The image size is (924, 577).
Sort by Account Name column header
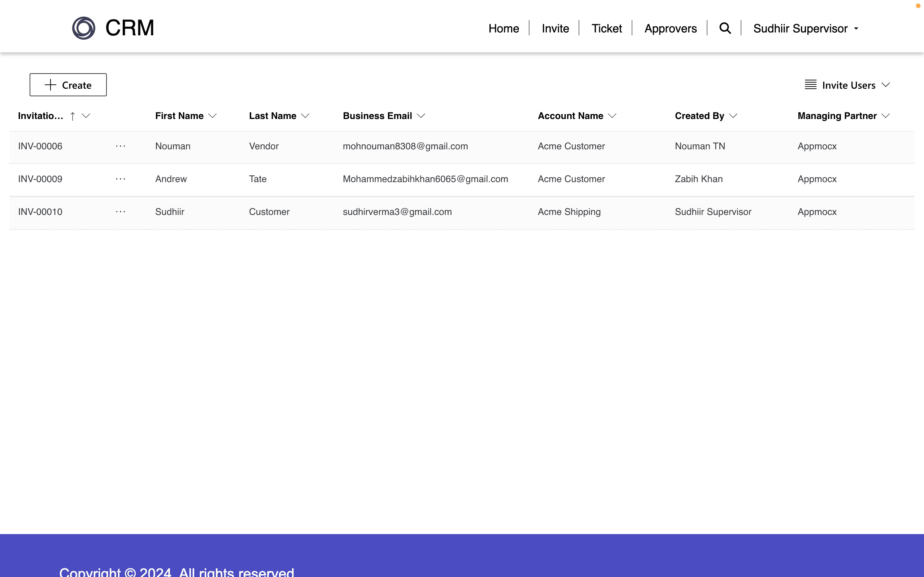[570, 116]
